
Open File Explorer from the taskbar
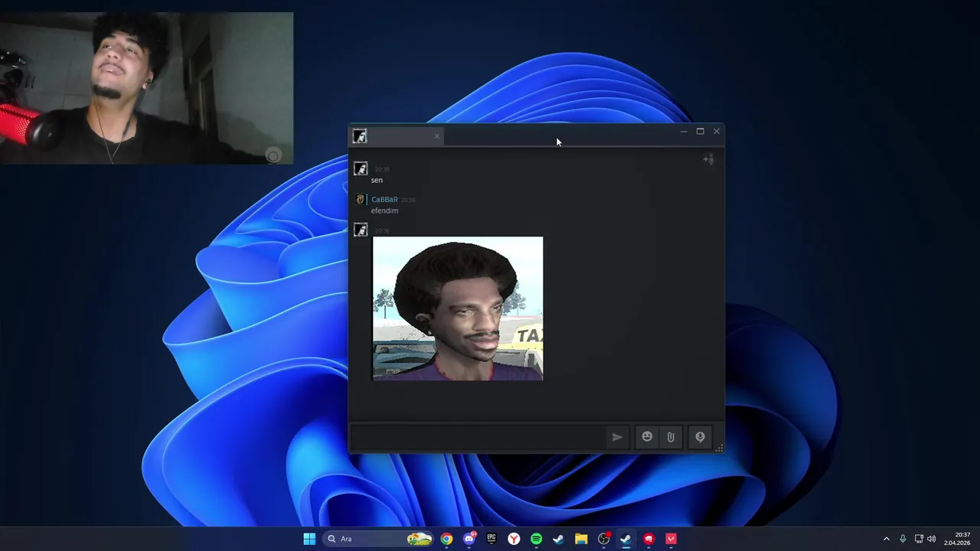pyautogui.click(x=581, y=539)
